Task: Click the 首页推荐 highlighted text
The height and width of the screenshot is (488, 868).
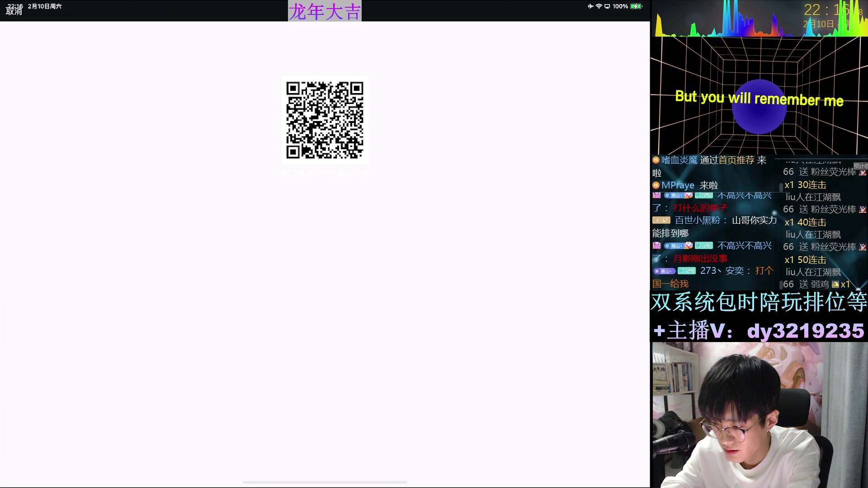Action: pos(736,160)
